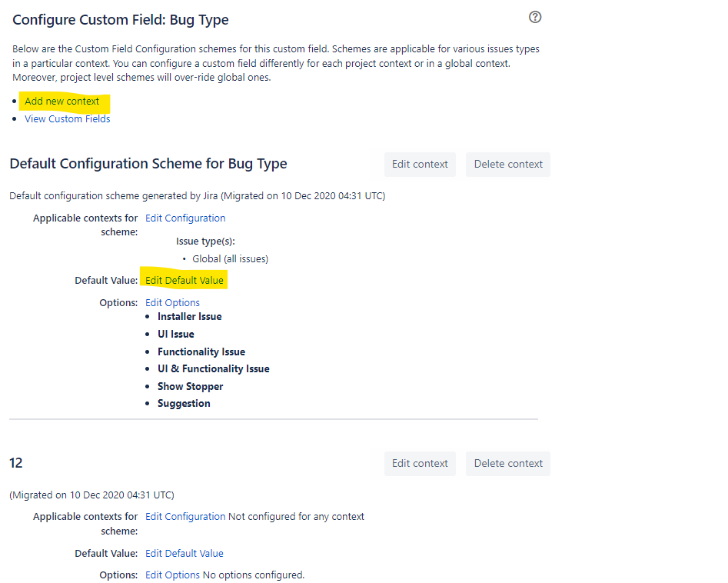This screenshot has width=728, height=583.
Task: Select the Show Stopper option
Action: tap(190, 386)
